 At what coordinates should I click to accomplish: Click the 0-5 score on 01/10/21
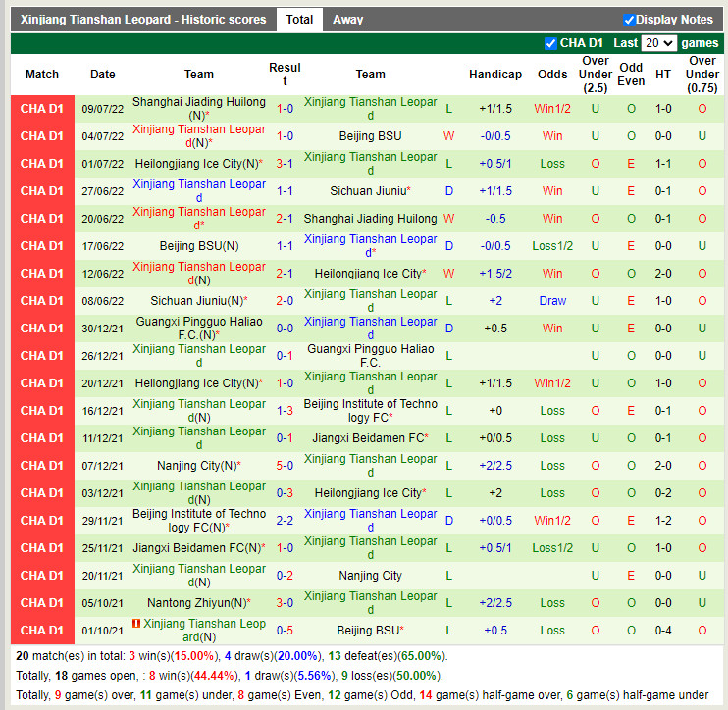pos(285,631)
